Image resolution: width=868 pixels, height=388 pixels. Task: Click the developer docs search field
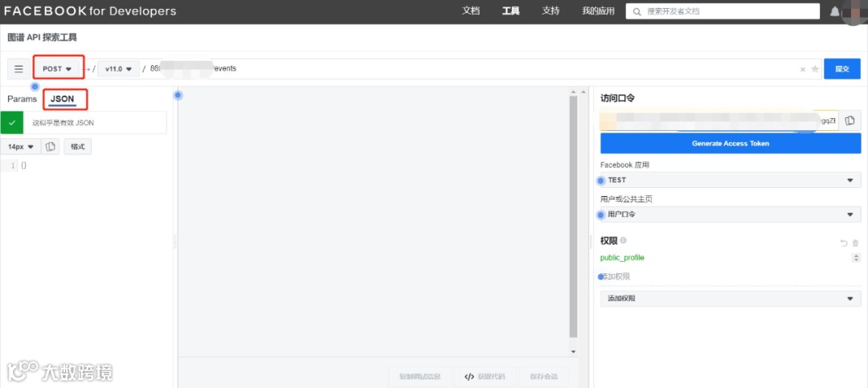coord(723,11)
